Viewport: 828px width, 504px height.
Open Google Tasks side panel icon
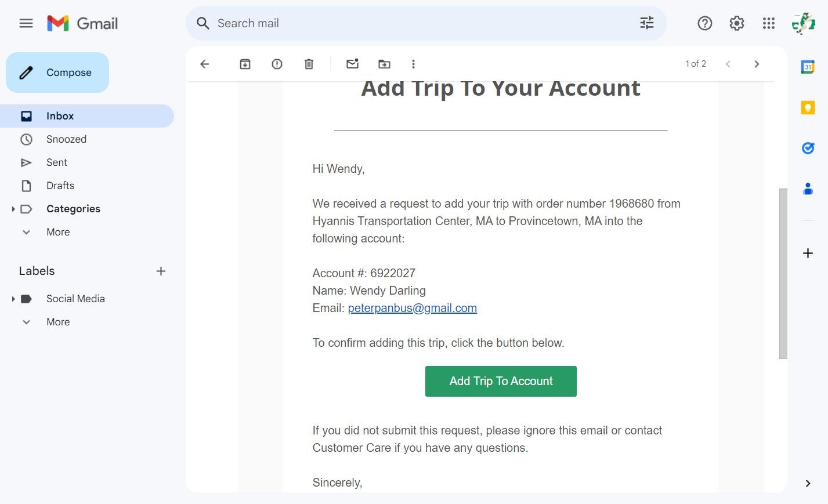point(807,148)
